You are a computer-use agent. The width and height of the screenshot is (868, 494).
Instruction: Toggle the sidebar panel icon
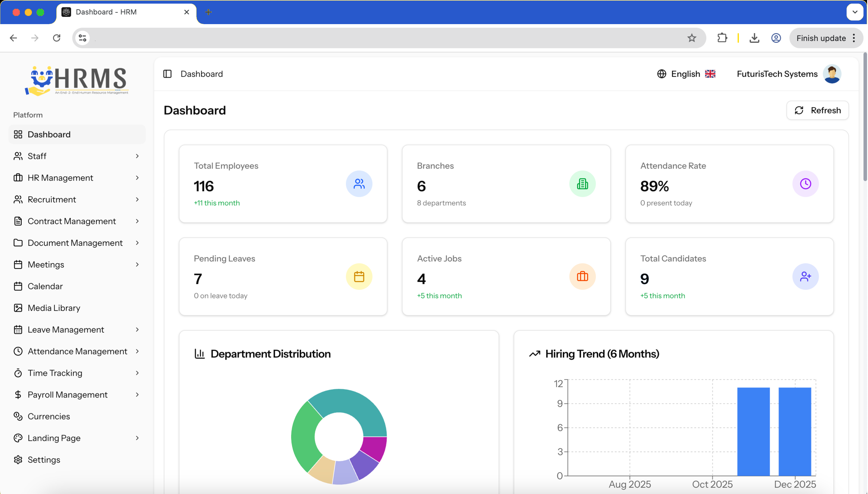(168, 74)
